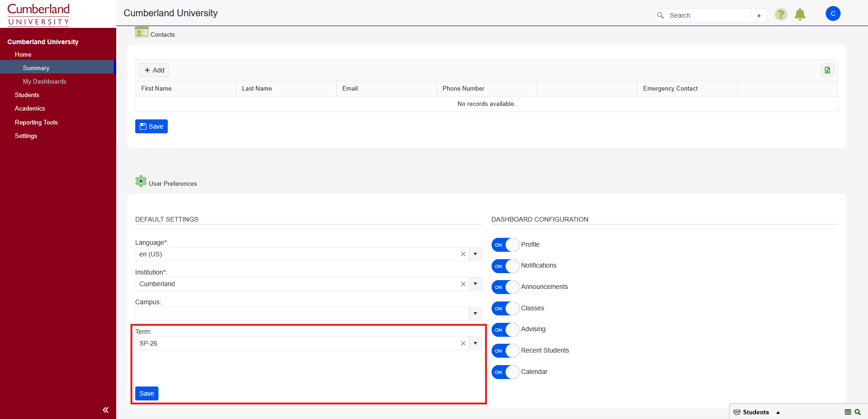868x419 pixels.
Task: Open the Language dropdown
Action: [x=475, y=254]
